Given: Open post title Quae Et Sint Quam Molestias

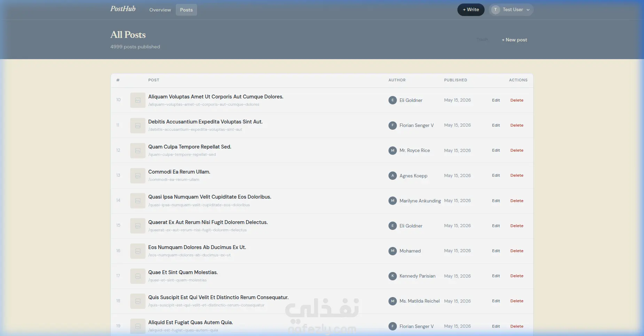Looking at the screenshot, I should 183,272.
